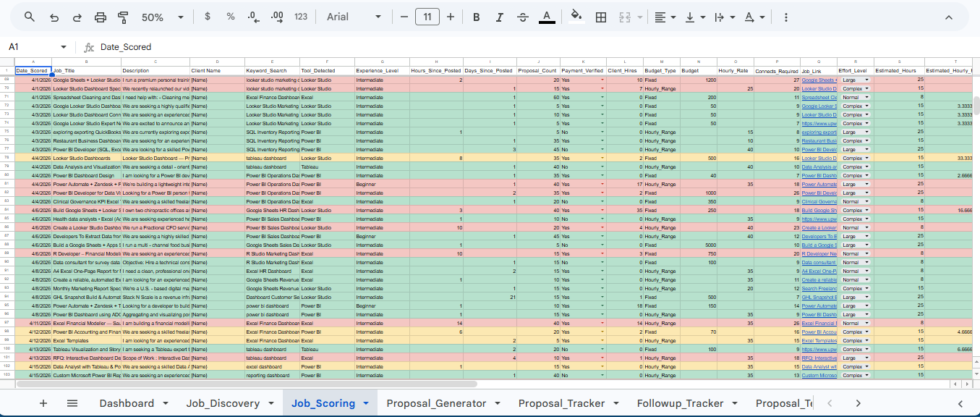The image size is (980, 417).
Task: Open the three-dot More toolbar options
Action: 786,17
